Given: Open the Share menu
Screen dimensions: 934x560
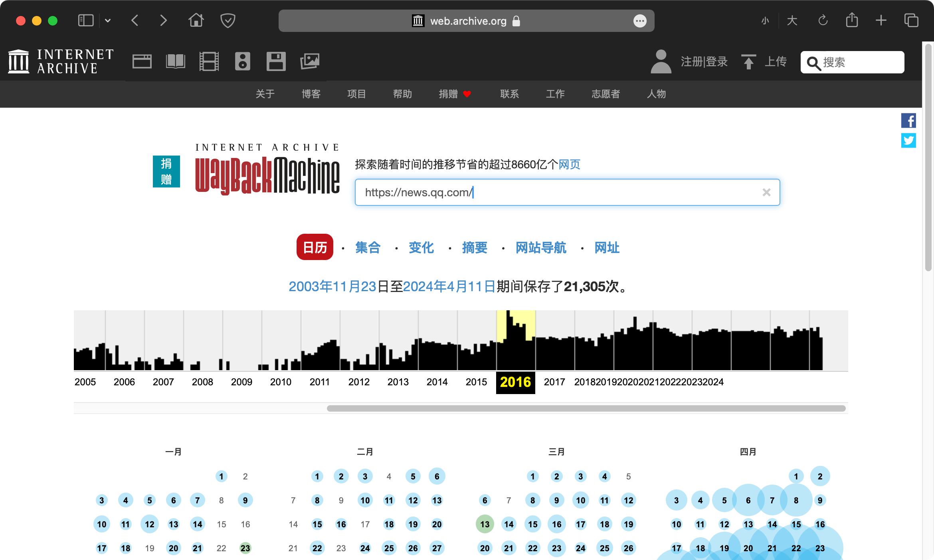Looking at the screenshot, I should (852, 20).
